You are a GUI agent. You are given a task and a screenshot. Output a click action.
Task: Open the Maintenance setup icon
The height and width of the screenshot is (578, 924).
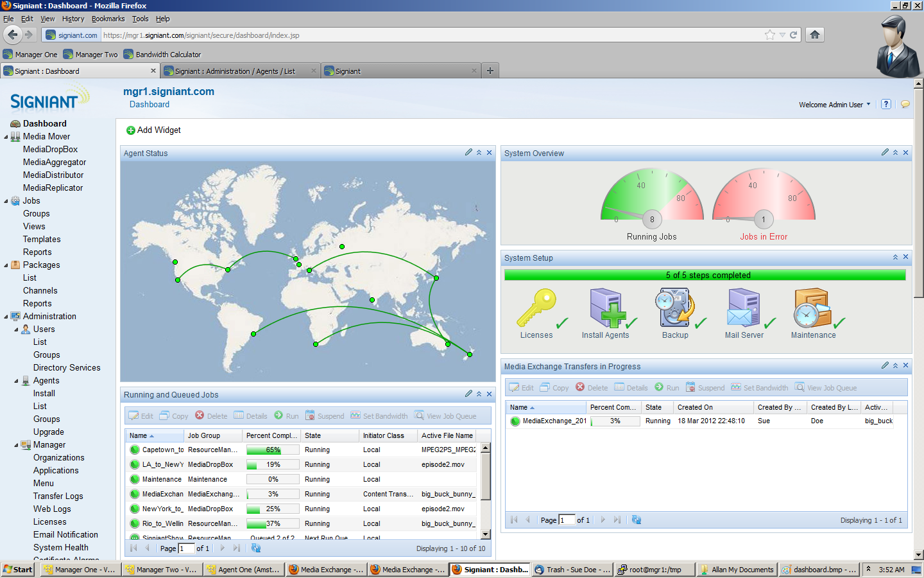[x=813, y=308]
